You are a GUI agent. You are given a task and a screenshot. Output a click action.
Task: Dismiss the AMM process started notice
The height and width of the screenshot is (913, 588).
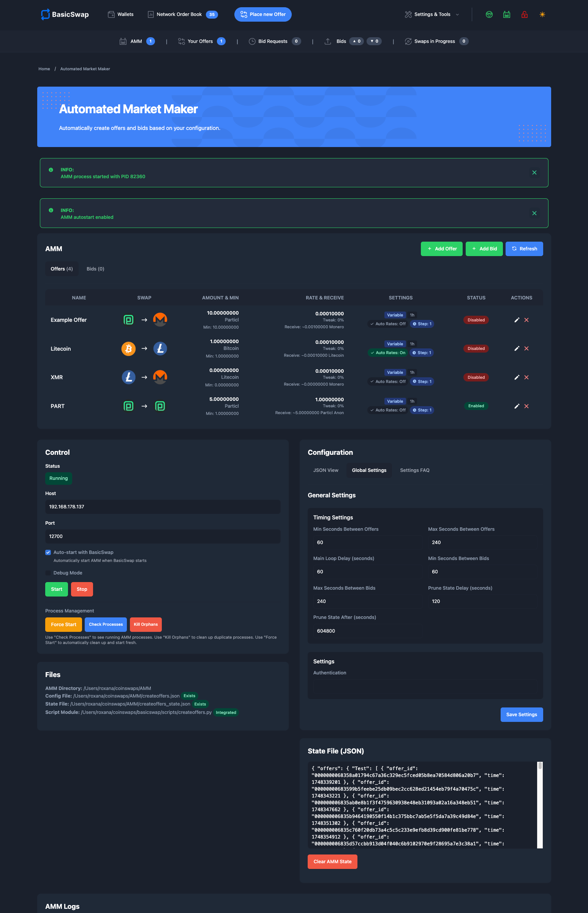click(x=534, y=172)
